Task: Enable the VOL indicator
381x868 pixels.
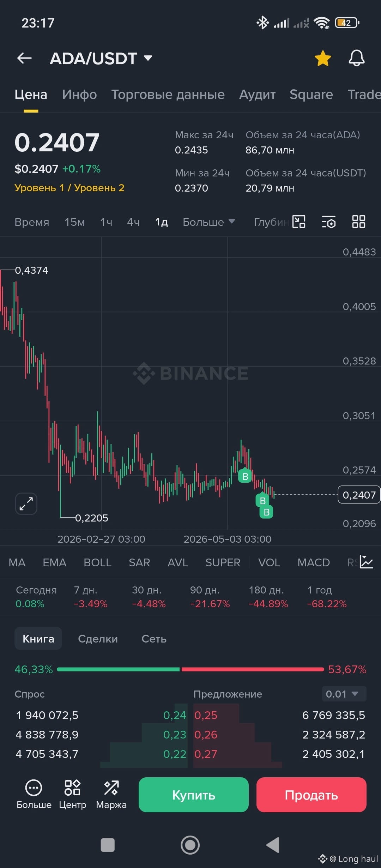Action: coord(269,562)
